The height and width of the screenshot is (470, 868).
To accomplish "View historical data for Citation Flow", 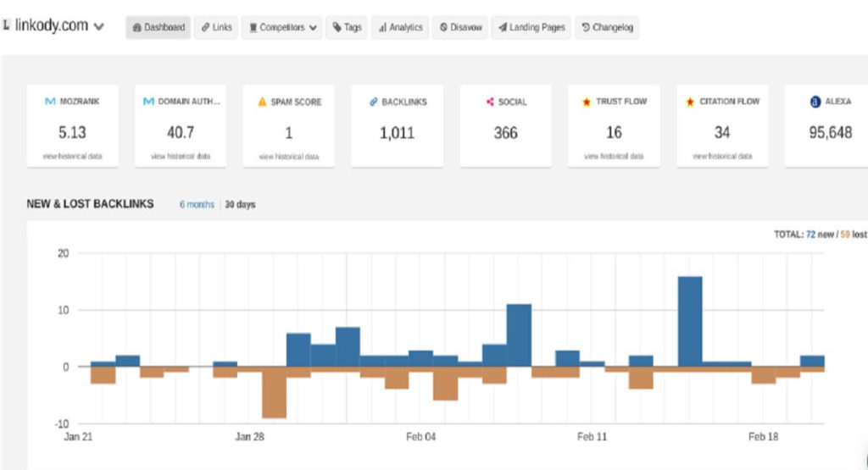I will click(x=722, y=157).
